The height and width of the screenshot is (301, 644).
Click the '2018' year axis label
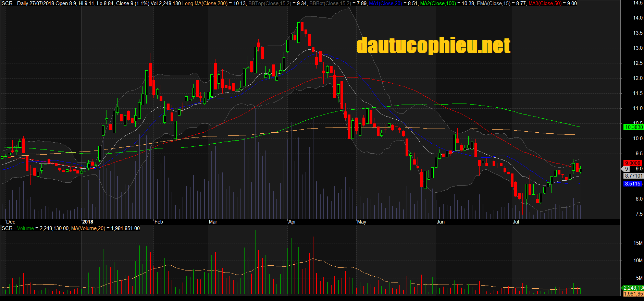click(88, 222)
